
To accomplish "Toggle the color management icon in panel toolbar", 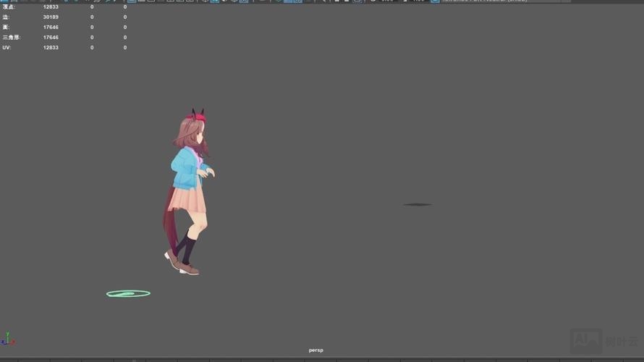I will 435,1.
